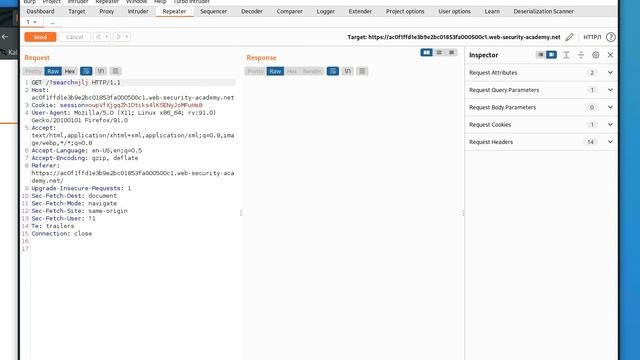Switch to side-by-side layout icon
This screenshot has width=640, height=360.
[x=427, y=52]
